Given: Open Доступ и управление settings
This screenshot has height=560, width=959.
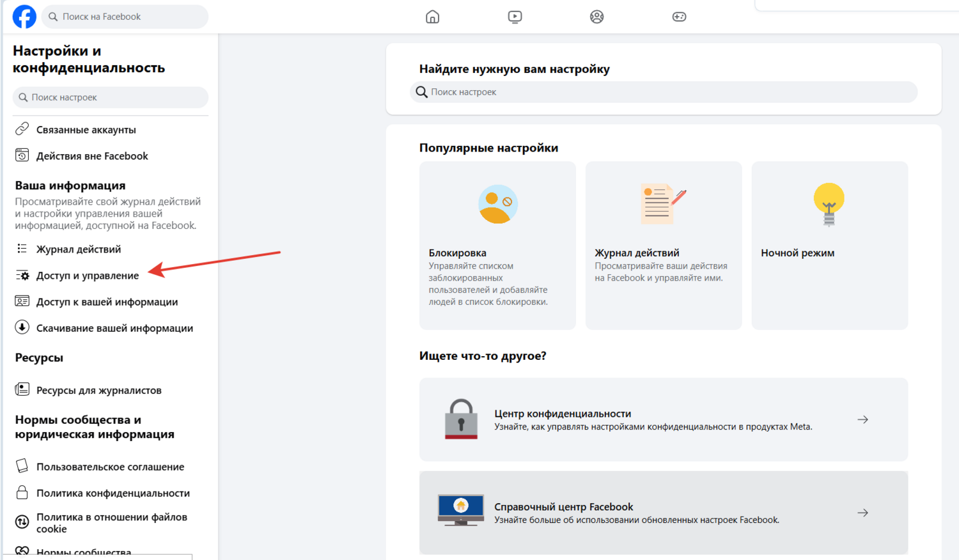Looking at the screenshot, I should (88, 276).
